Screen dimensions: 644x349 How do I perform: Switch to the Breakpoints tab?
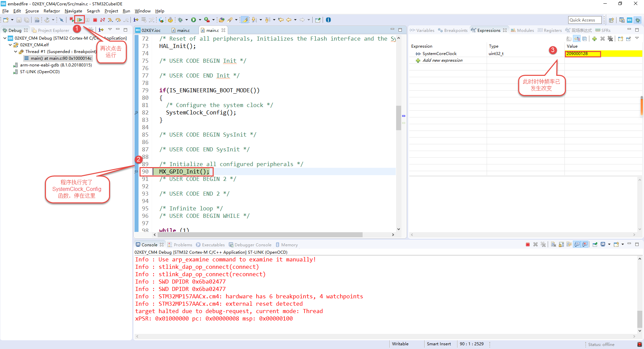pyautogui.click(x=453, y=30)
